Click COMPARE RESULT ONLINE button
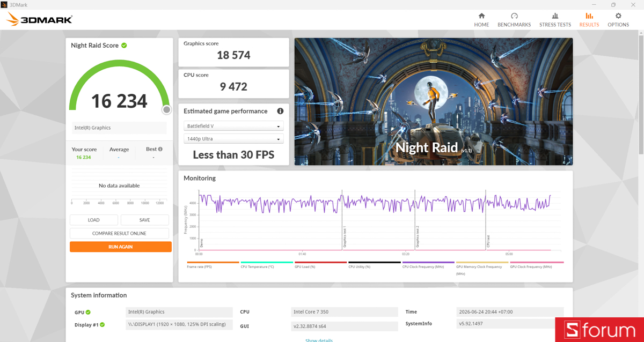The height and width of the screenshot is (342, 644). [x=119, y=233]
